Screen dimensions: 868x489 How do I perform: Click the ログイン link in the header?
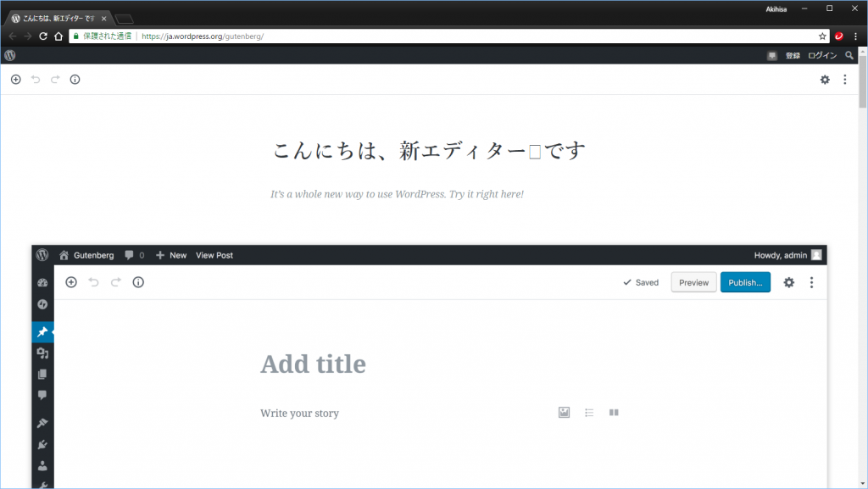pos(821,55)
